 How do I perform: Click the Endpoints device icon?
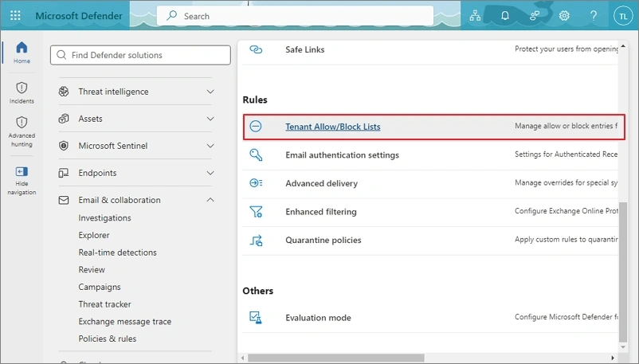[x=64, y=173]
